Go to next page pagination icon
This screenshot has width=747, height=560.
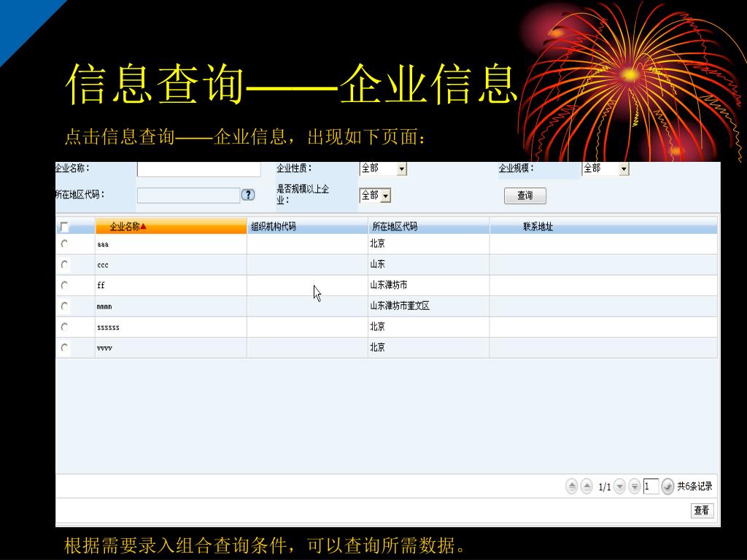[619, 486]
